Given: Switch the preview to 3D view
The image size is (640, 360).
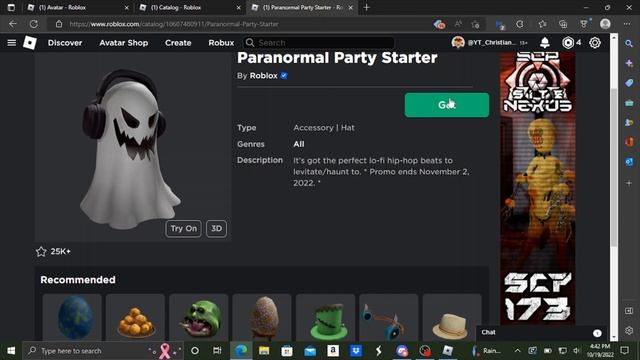Looking at the screenshot, I should tap(216, 229).
